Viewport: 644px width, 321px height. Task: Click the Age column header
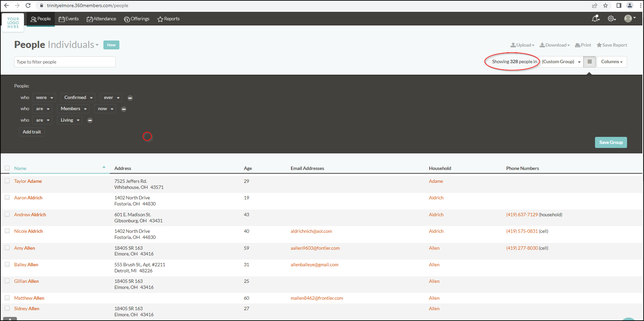[248, 168]
